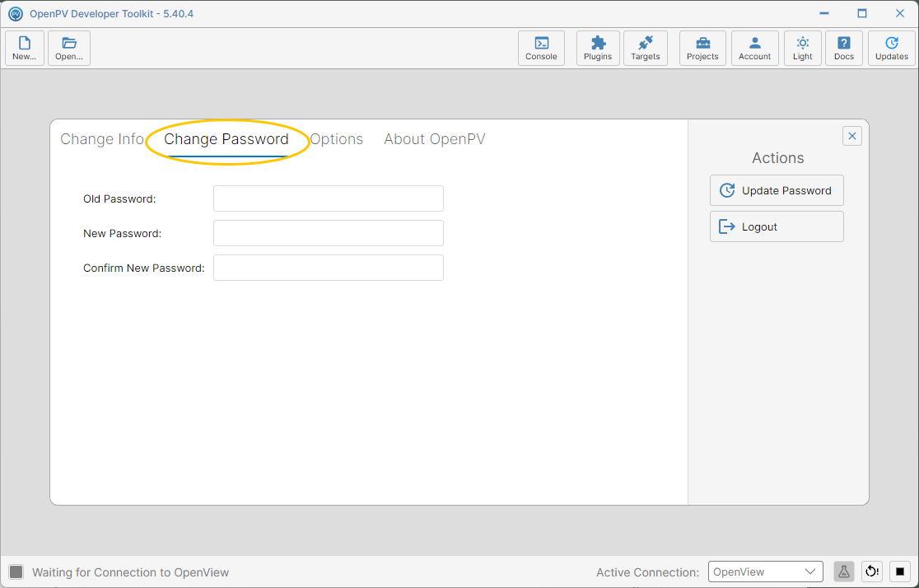Close the account settings panel
The width and height of the screenshot is (919, 588).
pyautogui.click(x=852, y=136)
